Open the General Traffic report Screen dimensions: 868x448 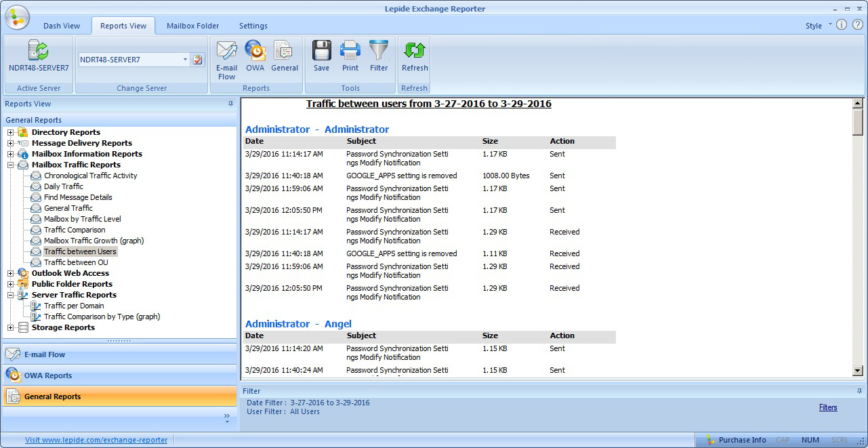[x=68, y=208]
